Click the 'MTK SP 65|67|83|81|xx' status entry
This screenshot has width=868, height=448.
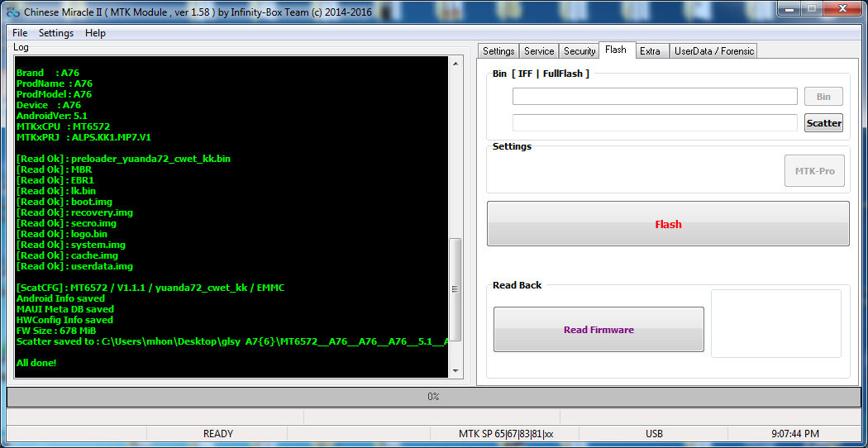pos(505,434)
